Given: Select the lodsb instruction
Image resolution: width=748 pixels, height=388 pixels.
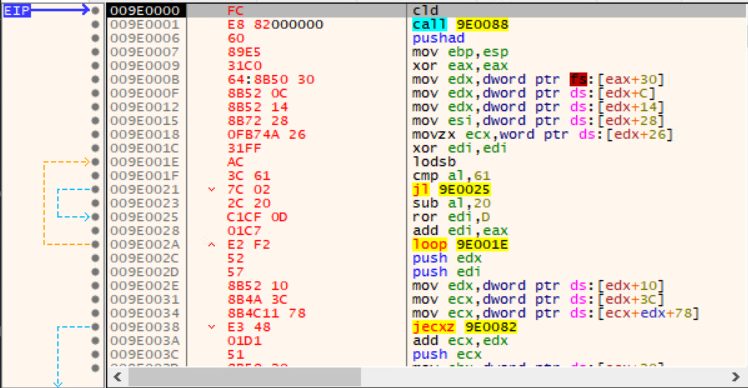Looking at the screenshot, I should point(434,162).
